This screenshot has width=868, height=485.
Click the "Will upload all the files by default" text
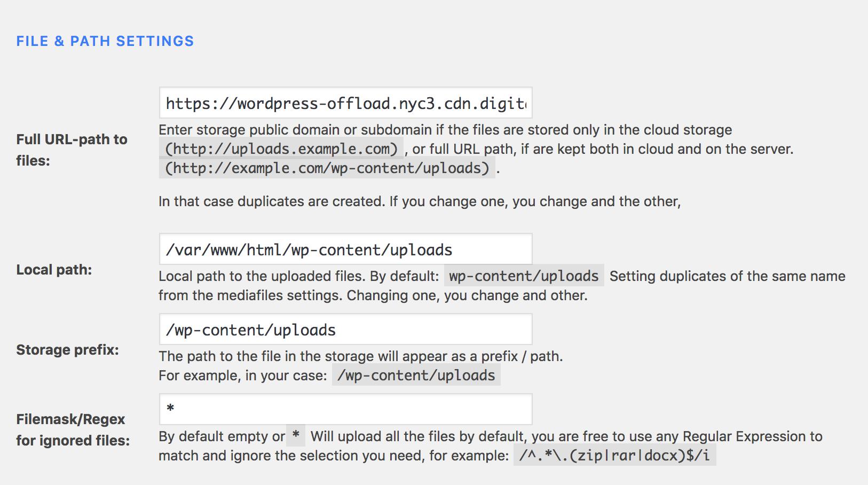(566, 436)
